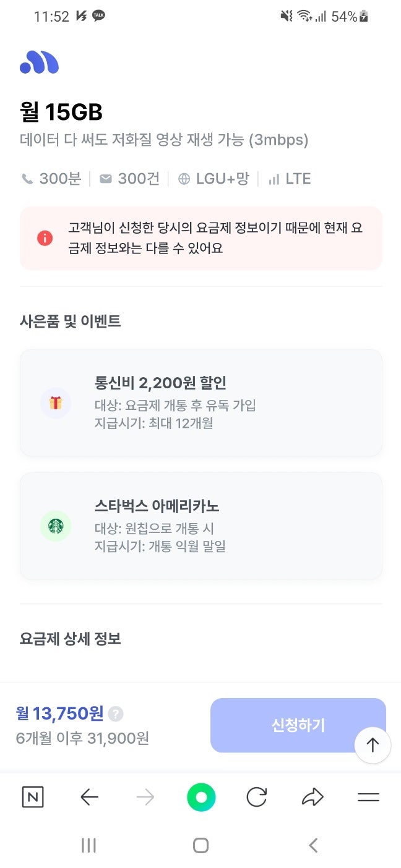Tap the Android recent apps button
Screen dimensions: 401x868
89,845
